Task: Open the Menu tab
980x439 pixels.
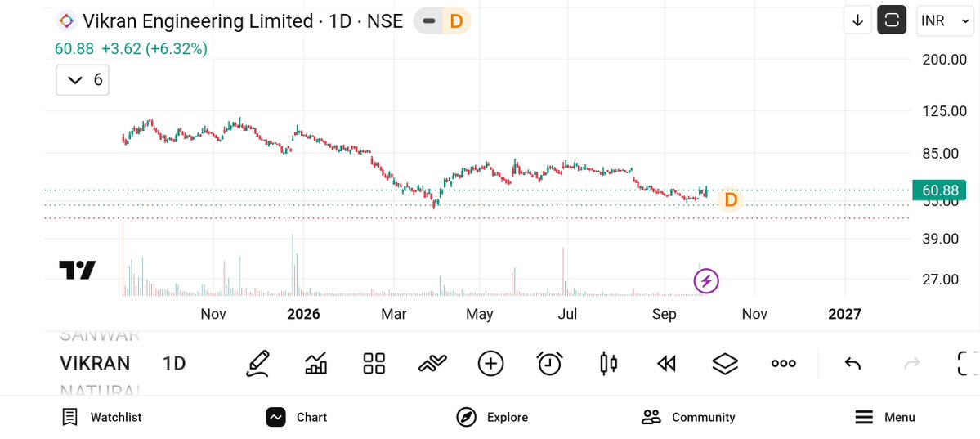Action: point(884,417)
